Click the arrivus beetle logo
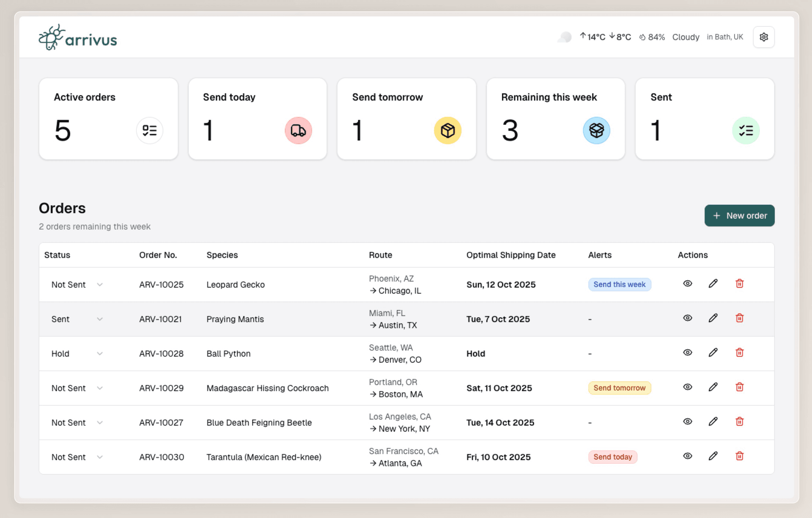This screenshot has width=812, height=518. 51,37
